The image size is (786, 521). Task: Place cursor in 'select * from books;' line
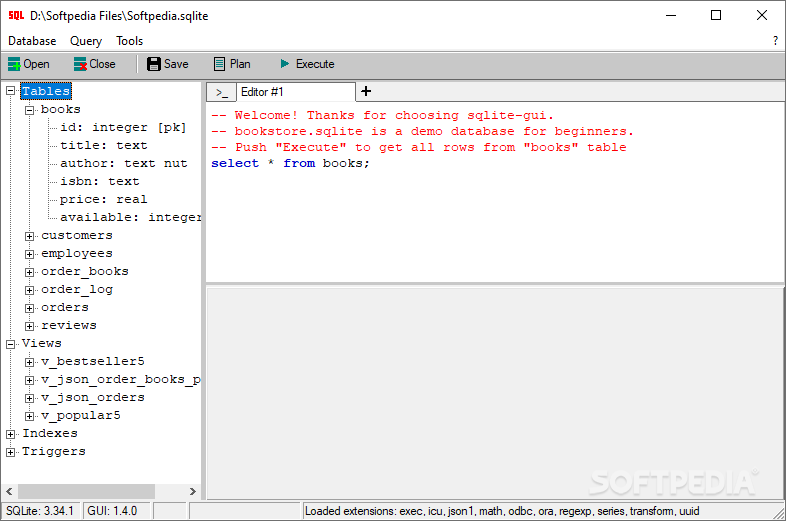[290, 163]
